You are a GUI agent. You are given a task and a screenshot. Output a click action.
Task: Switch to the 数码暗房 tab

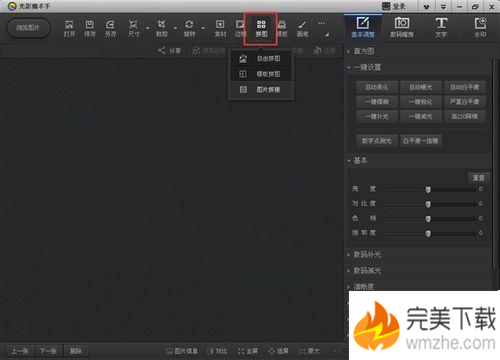[x=402, y=28]
